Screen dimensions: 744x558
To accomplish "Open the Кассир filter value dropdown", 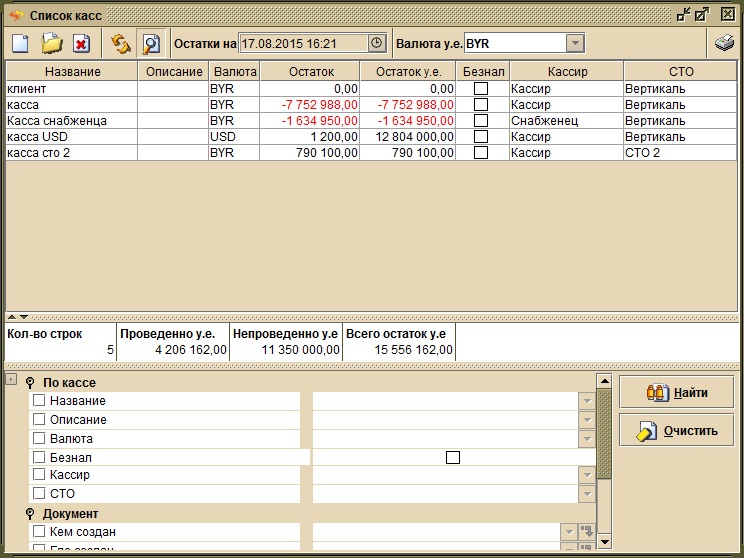I will point(587,475).
